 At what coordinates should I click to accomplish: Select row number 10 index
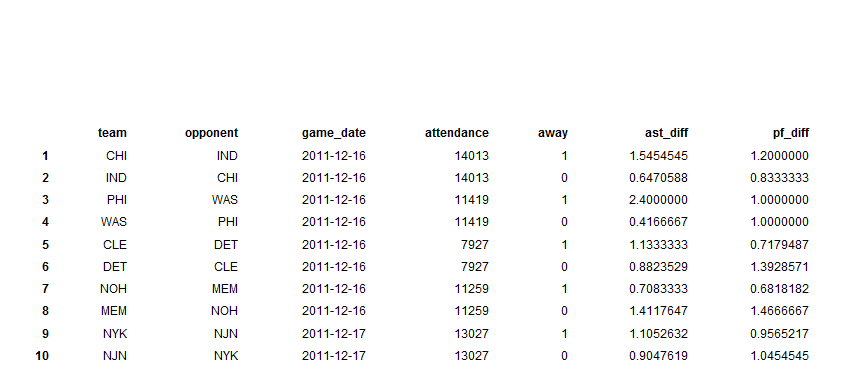pos(42,356)
